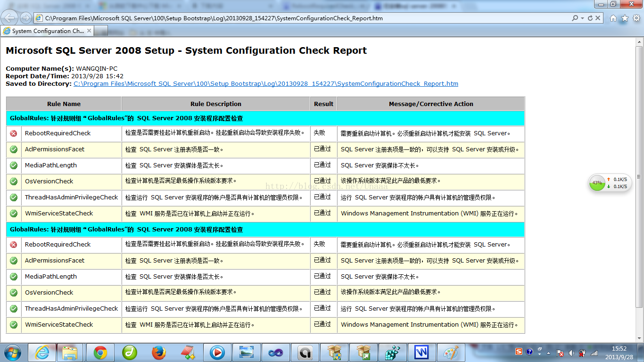Click the Sogou S input method tray icon
This screenshot has width=644, height=362.
(519, 352)
